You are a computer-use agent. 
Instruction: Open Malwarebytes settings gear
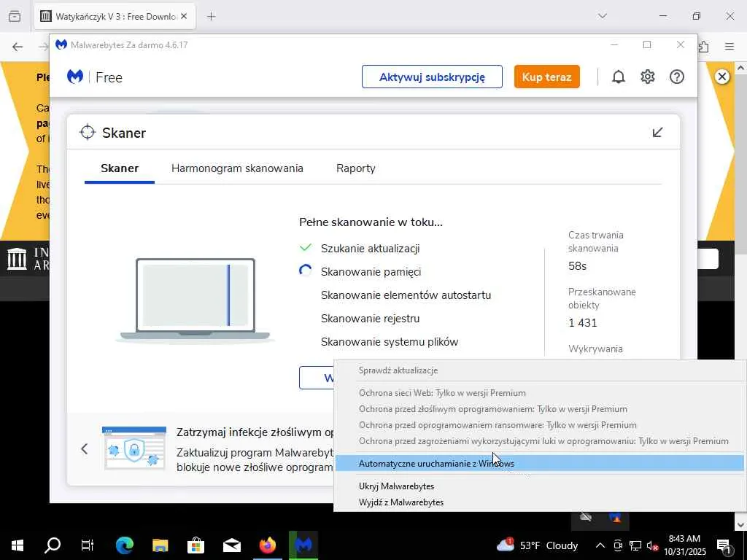coord(648,77)
